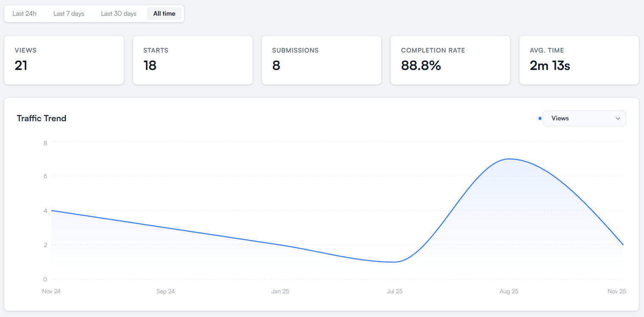
Task: Click the Sep 24 x-axis label
Action: (166, 291)
